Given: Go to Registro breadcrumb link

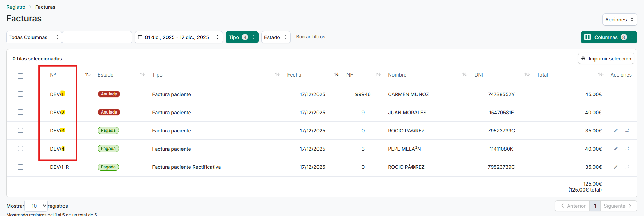Looking at the screenshot, I should tap(16, 7).
